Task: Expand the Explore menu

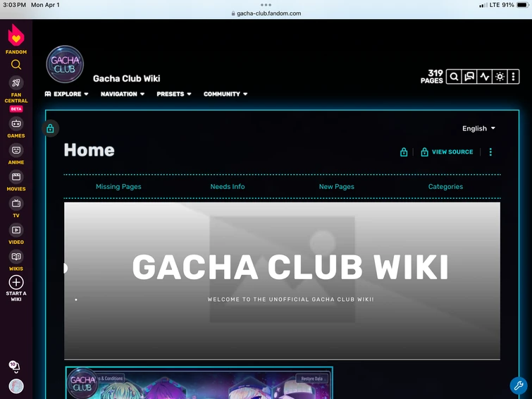Action: click(66, 94)
